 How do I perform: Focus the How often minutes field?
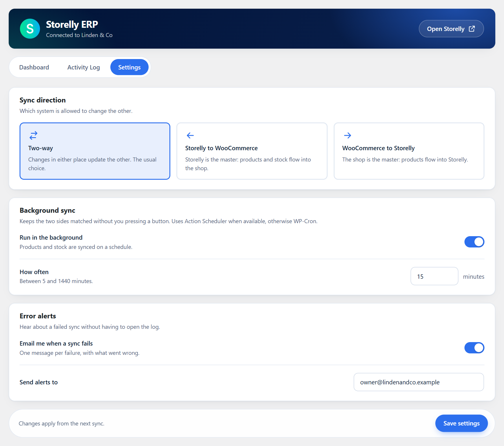[434, 276]
